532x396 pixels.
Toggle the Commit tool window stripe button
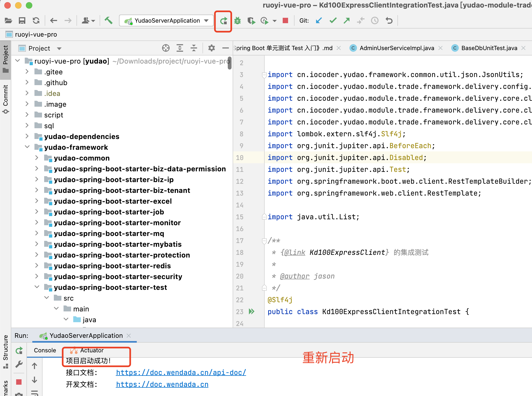coord(5,99)
